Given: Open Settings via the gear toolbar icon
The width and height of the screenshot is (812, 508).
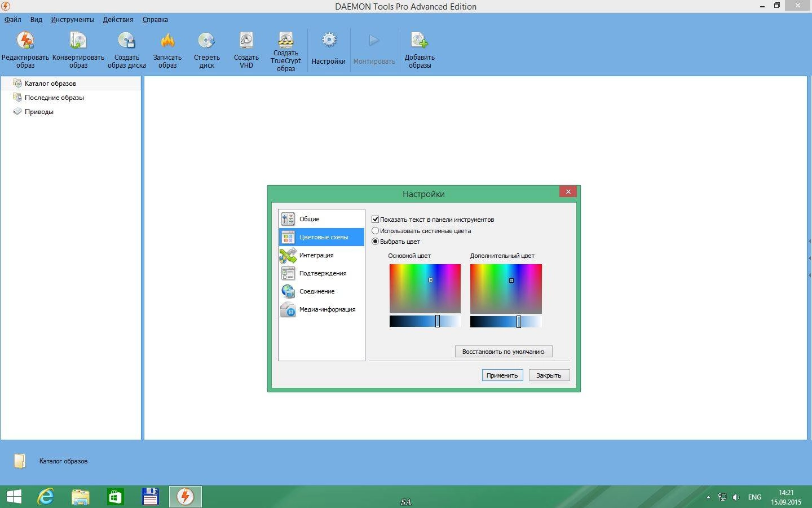Looking at the screenshot, I should coord(329,40).
